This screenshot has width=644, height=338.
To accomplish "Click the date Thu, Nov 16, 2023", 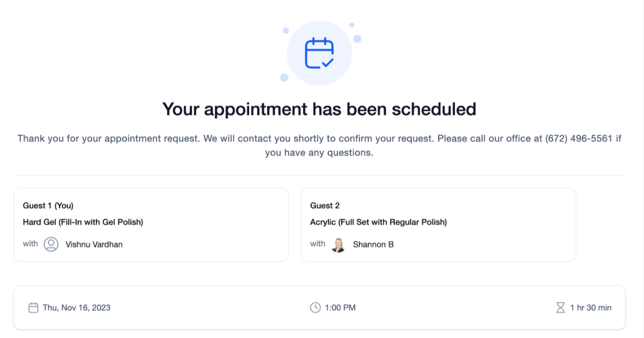I will point(77,307).
